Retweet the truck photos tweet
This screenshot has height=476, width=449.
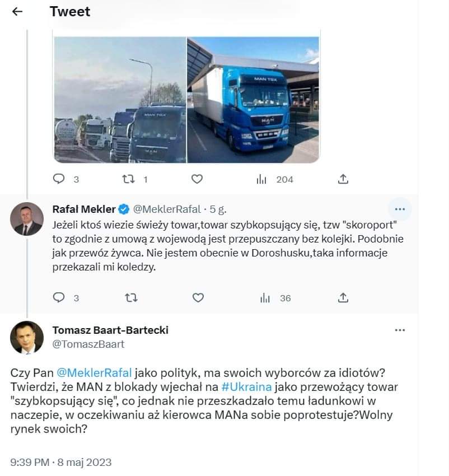128,179
